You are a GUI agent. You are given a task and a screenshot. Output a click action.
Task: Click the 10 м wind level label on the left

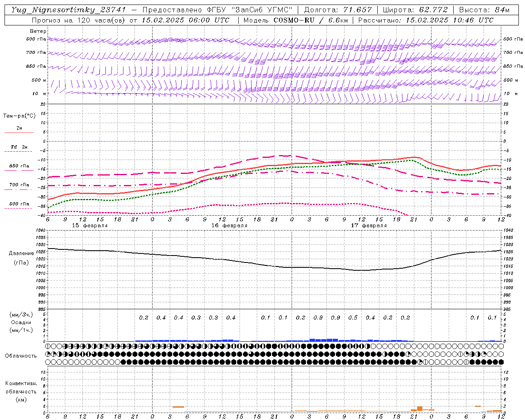[39, 94]
